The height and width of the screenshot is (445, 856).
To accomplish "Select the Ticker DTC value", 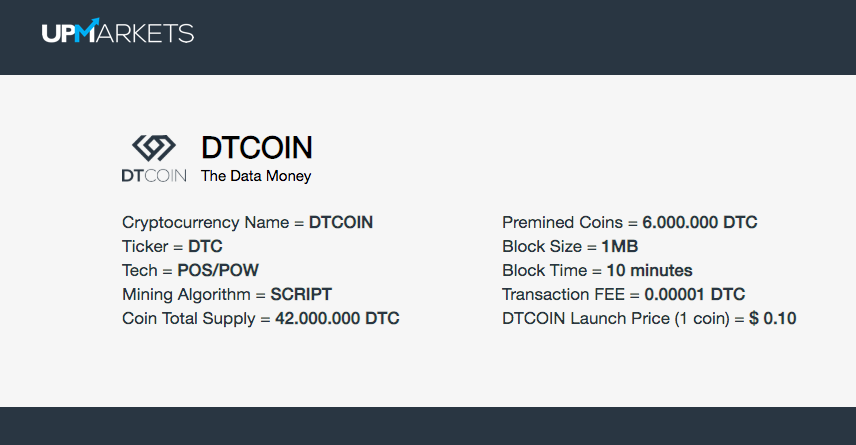I will point(205,246).
